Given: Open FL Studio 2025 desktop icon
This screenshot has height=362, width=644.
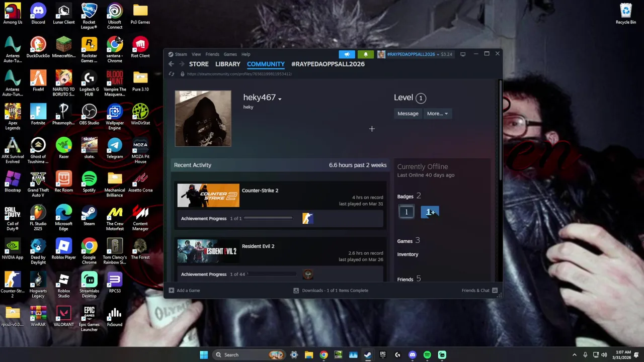Looking at the screenshot, I should click(x=38, y=217).
